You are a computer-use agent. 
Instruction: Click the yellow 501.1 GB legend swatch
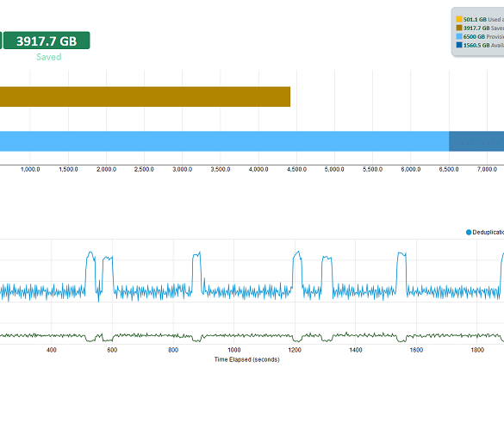(x=459, y=19)
